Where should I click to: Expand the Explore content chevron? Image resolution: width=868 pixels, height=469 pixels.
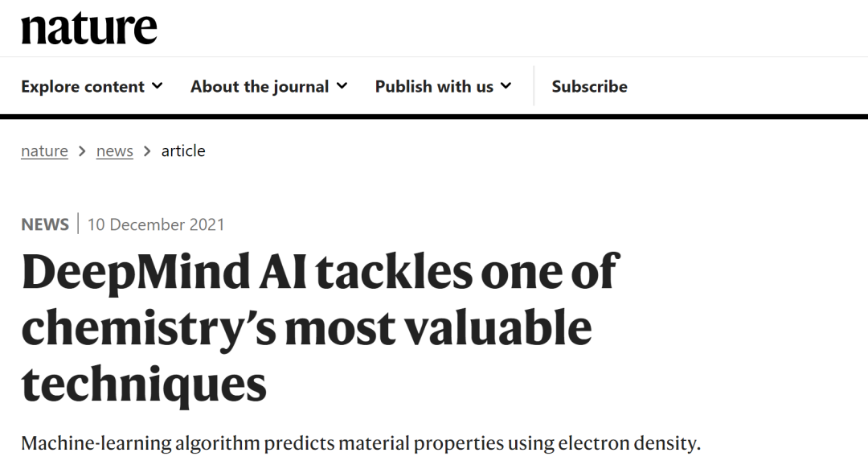pos(158,86)
